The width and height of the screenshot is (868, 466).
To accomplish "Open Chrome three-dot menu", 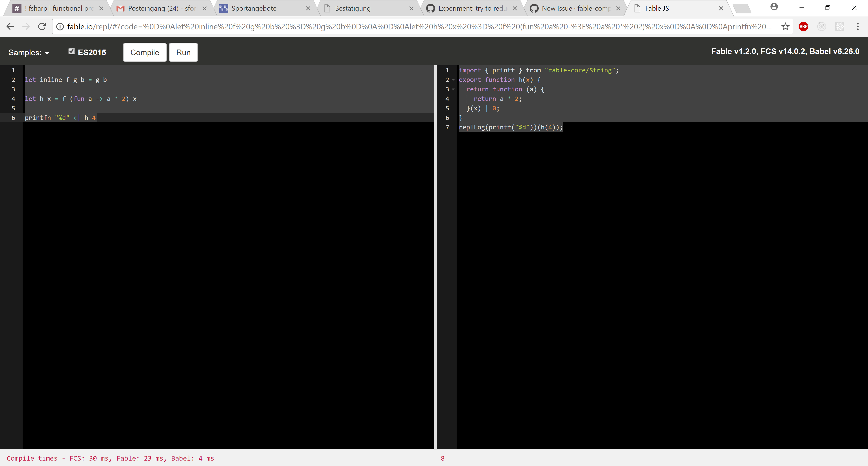I will click(858, 26).
